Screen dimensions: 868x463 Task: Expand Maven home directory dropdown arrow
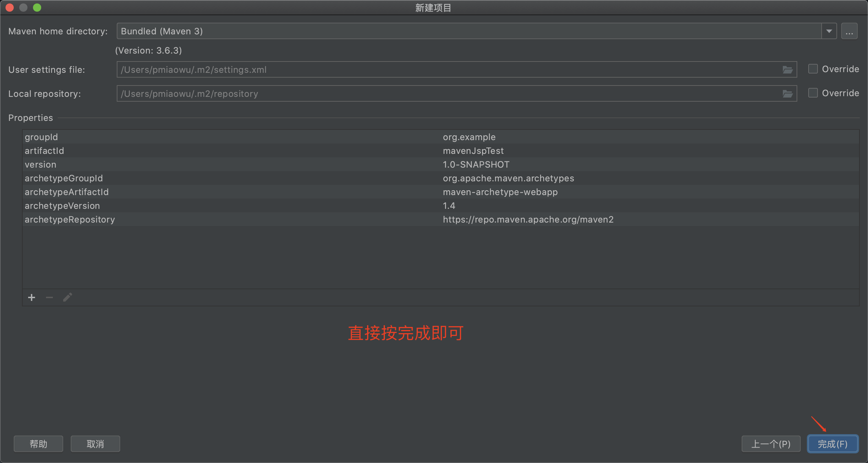(829, 31)
